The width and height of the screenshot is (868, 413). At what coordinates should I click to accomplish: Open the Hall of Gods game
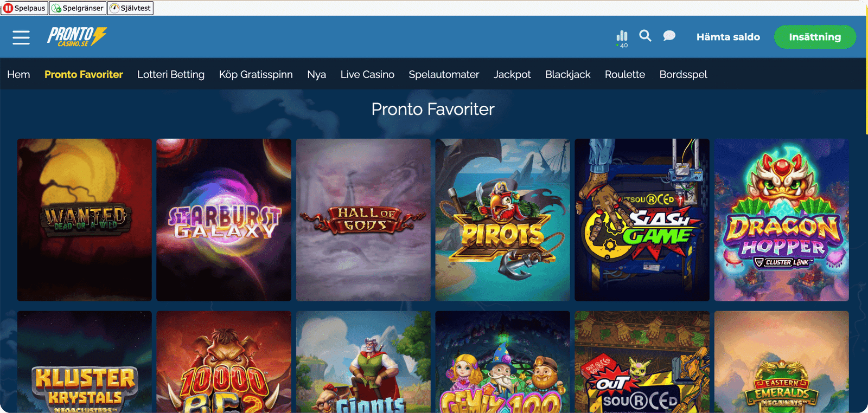(x=363, y=220)
